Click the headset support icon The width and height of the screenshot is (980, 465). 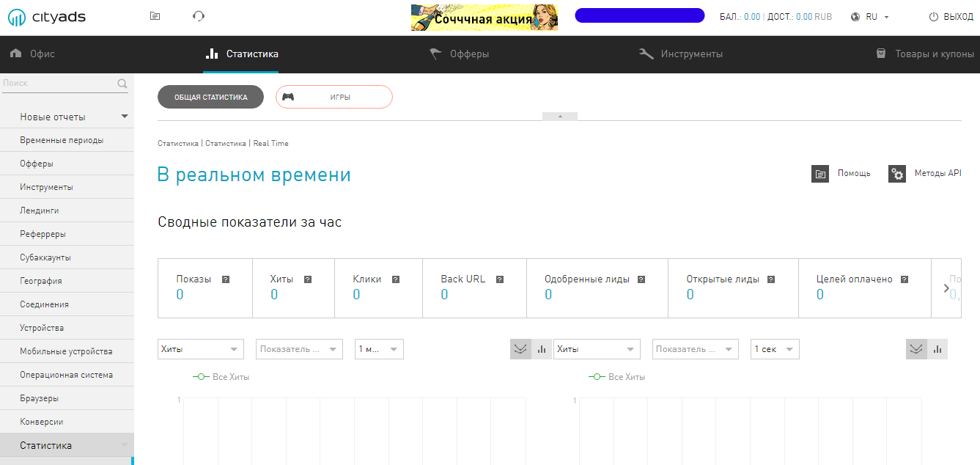pyautogui.click(x=198, y=15)
